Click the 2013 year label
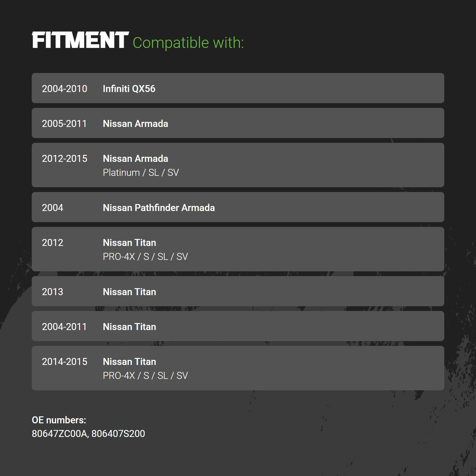The height and width of the screenshot is (476, 476). [x=53, y=292]
